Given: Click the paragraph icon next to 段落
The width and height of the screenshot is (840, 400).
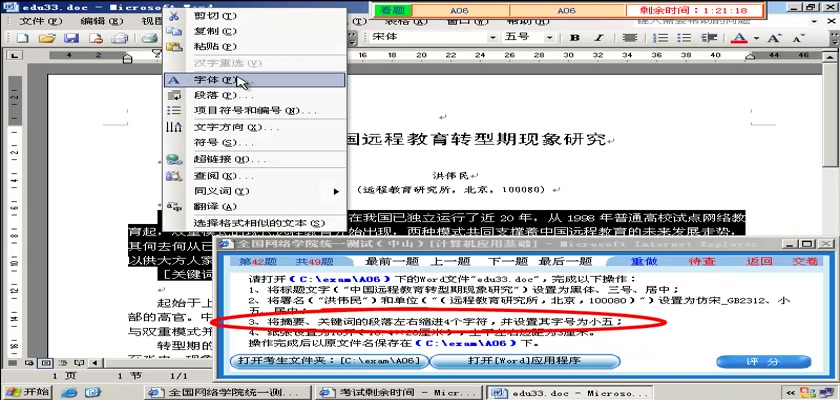Looking at the screenshot, I should click(x=174, y=95).
